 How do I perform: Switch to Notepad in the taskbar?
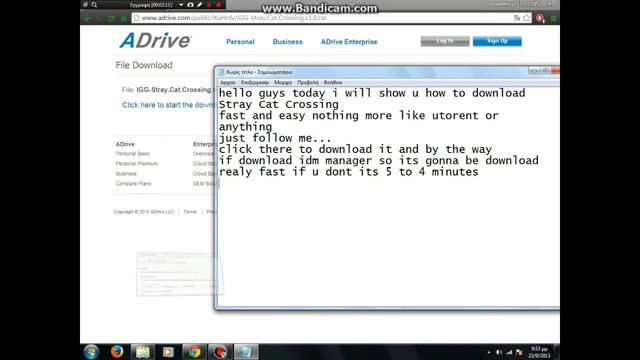coord(246,351)
